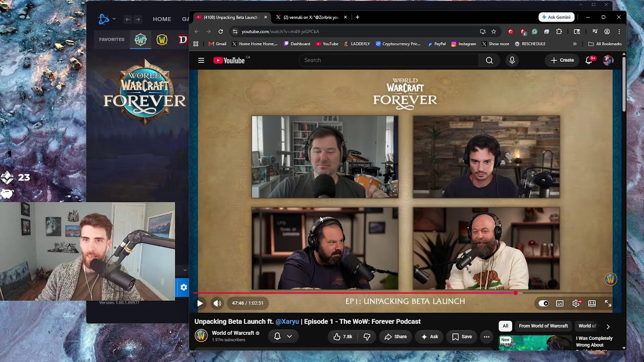Expand the Battle.net logo dropdown arrow

tap(114, 19)
